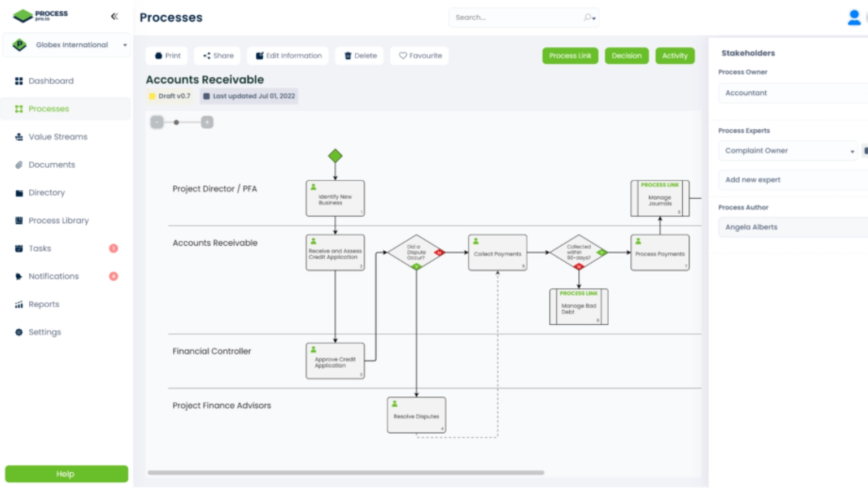Click person icon on Process Payments box
This screenshot has width=868, height=488.
(638, 241)
